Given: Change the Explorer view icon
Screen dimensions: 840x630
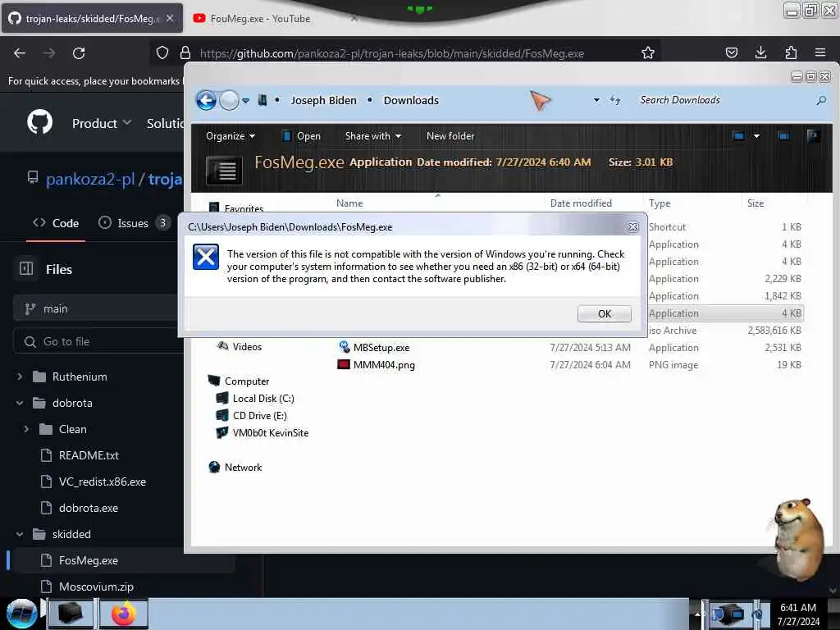Looking at the screenshot, I should [739, 136].
